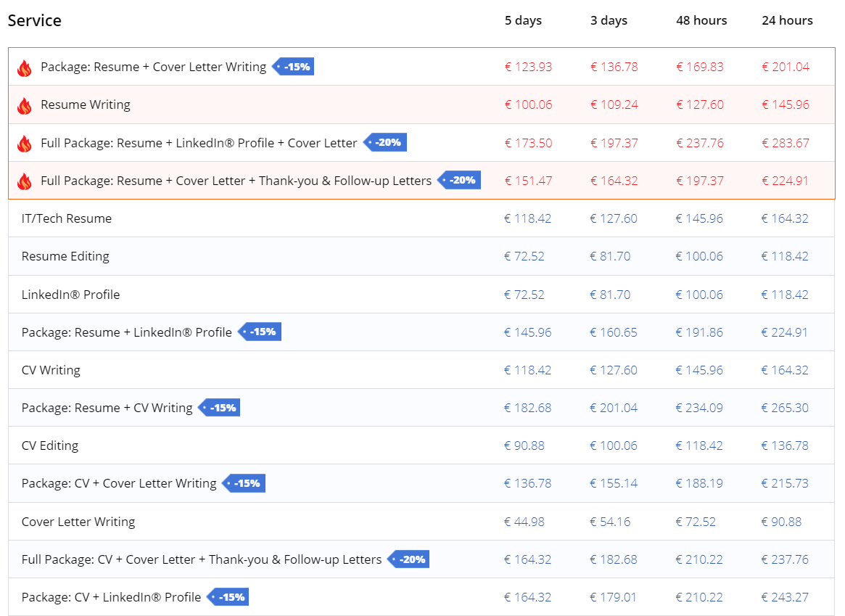
Task: Click flame icon for Resume + LinkedIn Profile + Cover Letter
Action: pos(24,144)
